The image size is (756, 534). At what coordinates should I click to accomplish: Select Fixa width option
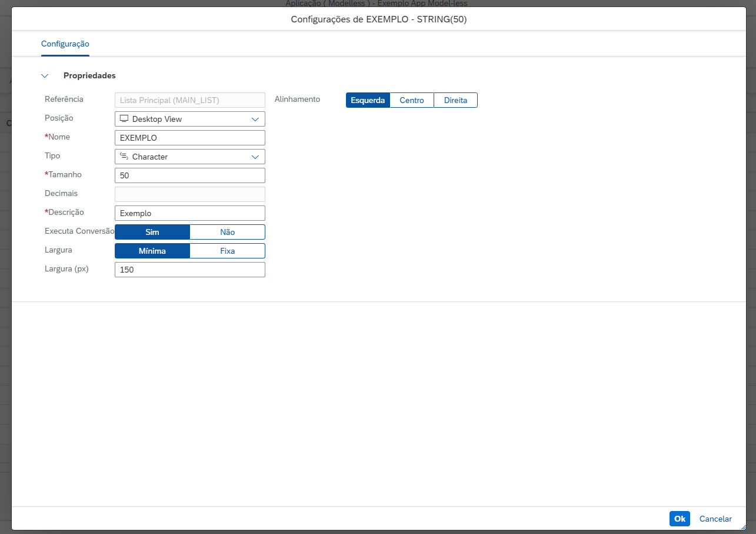pyautogui.click(x=228, y=251)
